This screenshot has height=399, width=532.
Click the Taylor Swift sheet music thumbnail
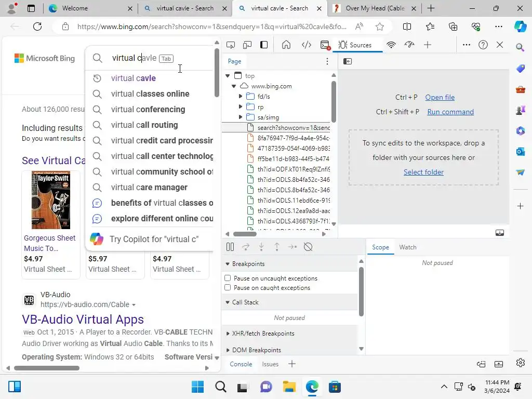pos(51,200)
